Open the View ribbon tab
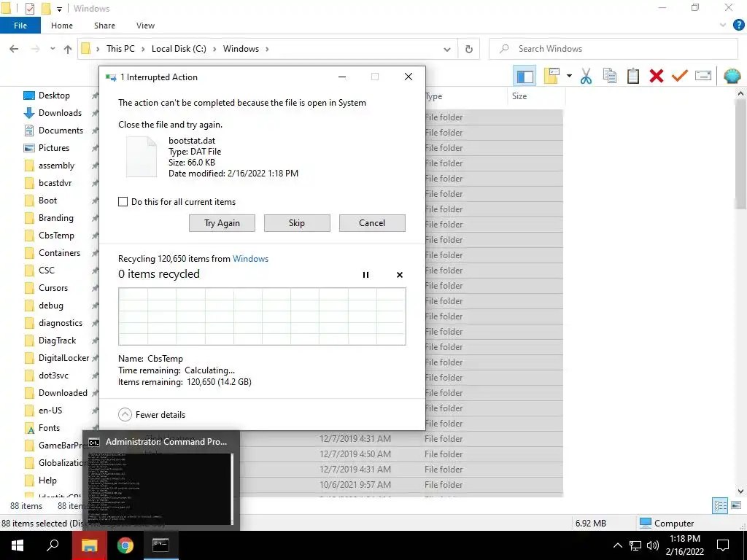This screenshot has width=747, height=560. [145, 26]
